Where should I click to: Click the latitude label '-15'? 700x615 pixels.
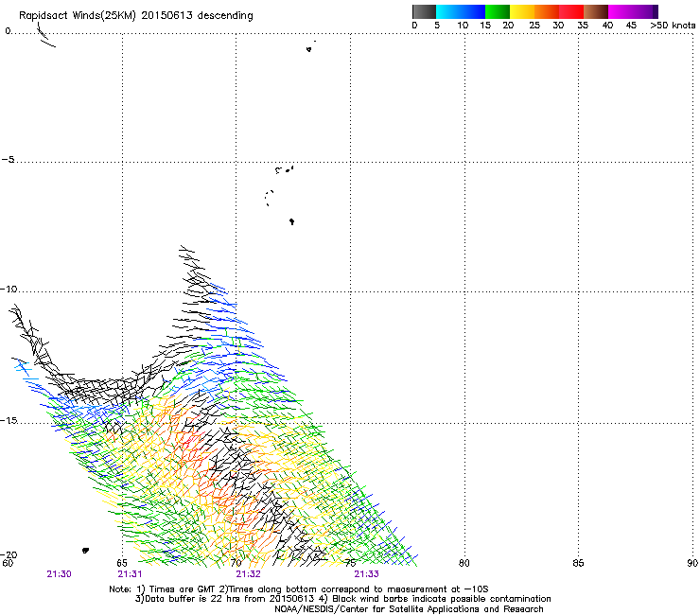9,420
